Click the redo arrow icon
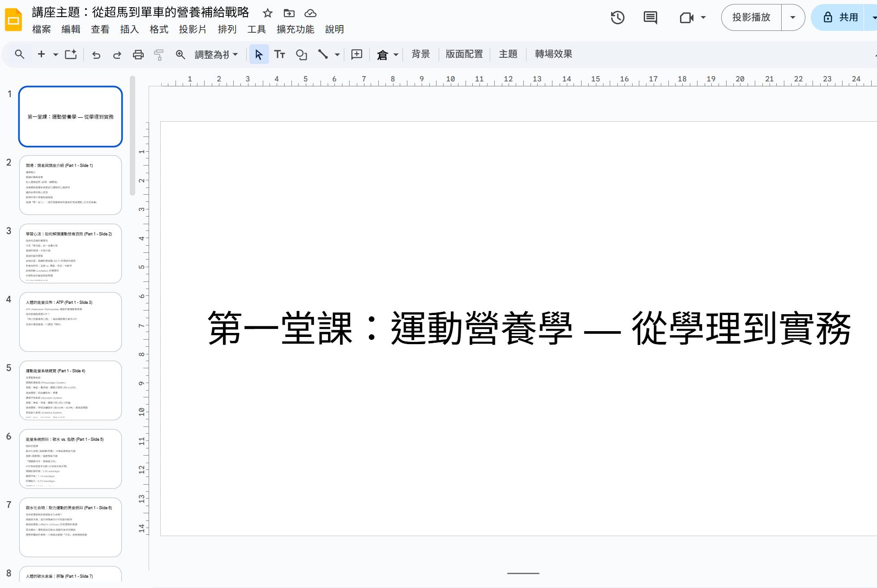This screenshot has width=877, height=588. 117,55
